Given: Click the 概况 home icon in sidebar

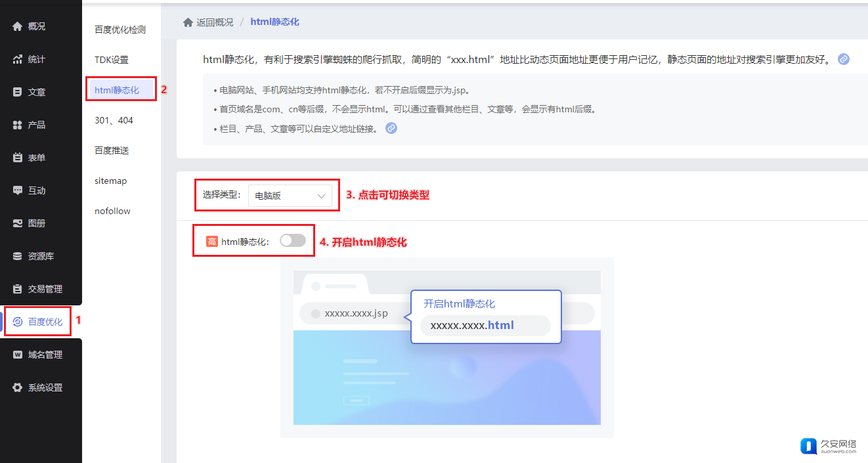Looking at the screenshot, I should pos(18,26).
